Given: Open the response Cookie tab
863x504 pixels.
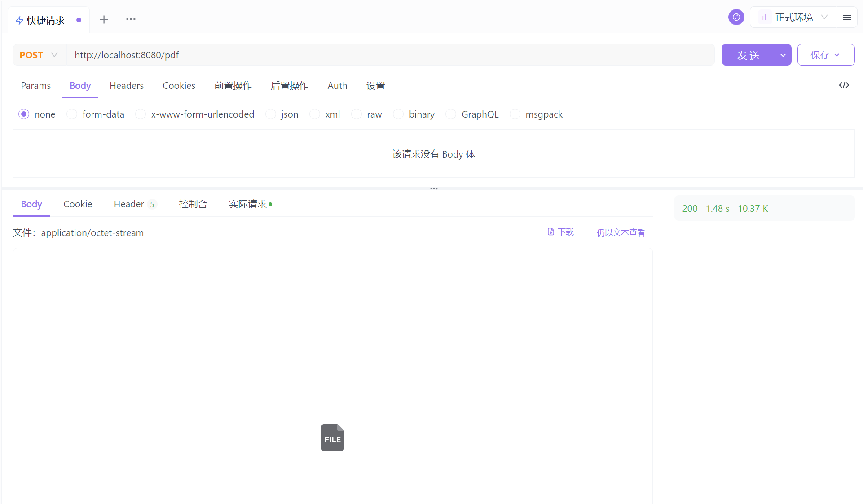Looking at the screenshot, I should point(78,204).
